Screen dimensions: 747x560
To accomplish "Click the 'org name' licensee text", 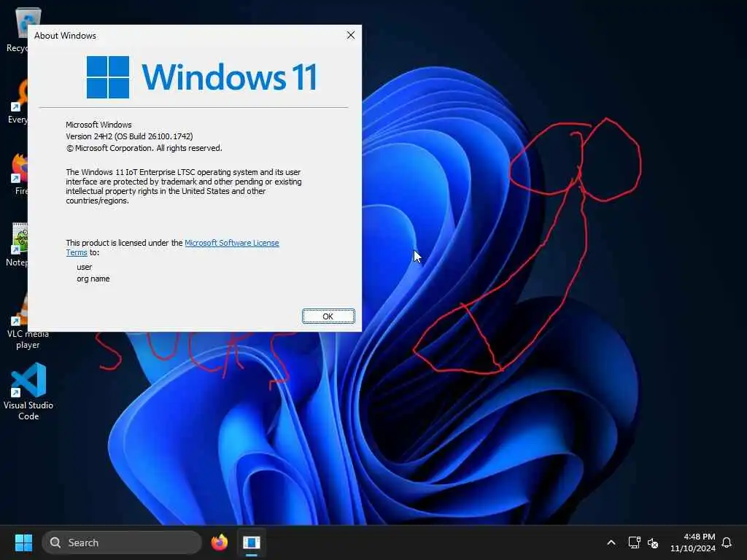I will pyautogui.click(x=93, y=279).
